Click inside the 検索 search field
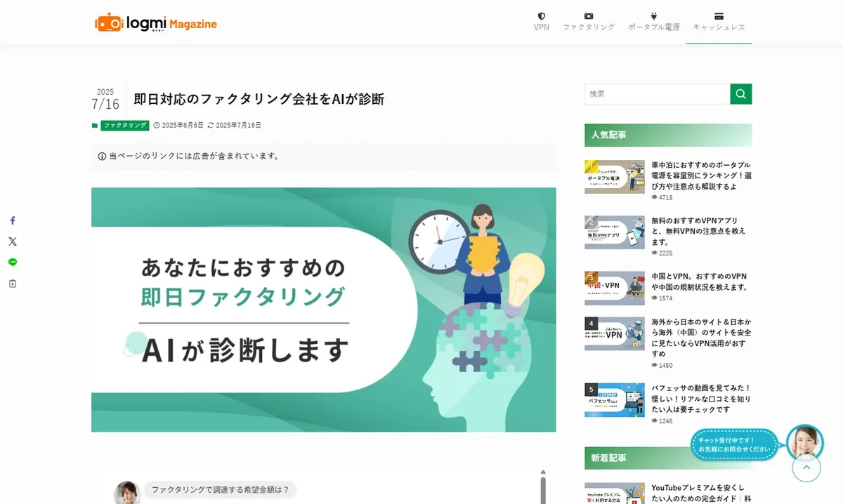Viewport: 843px width, 504px height. pyautogui.click(x=657, y=94)
